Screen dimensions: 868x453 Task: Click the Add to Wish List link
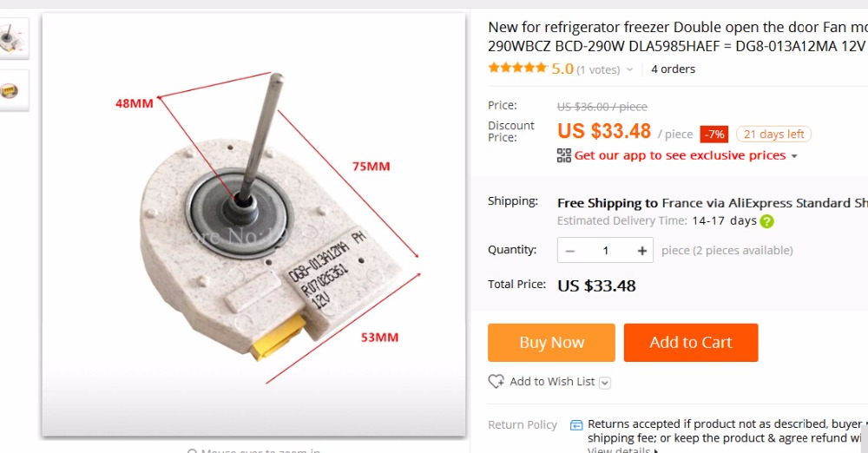[x=552, y=382]
